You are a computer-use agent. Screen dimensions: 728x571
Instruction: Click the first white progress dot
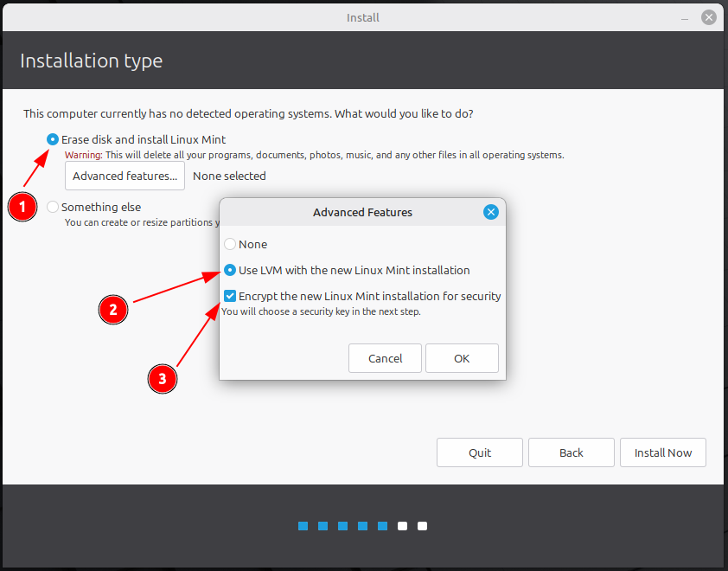402,526
